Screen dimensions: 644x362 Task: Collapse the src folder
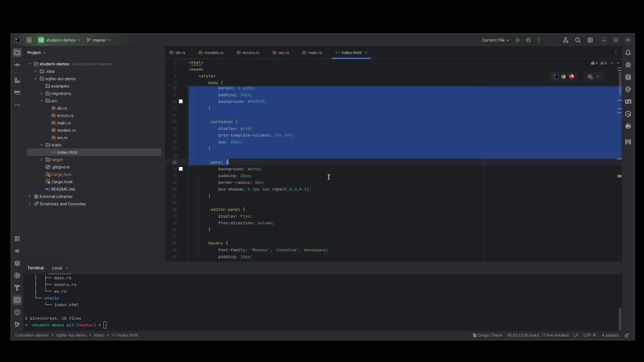click(42, 101)
